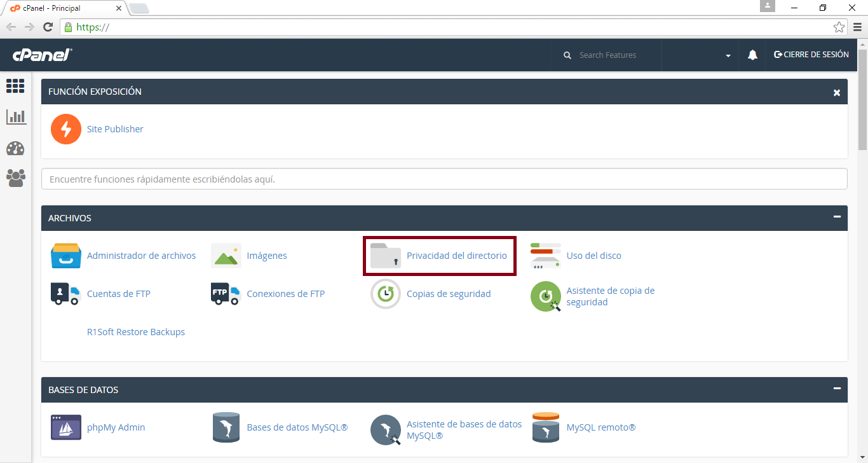Expand the user account dropdown arrow
Viewport: 868px width, 463px height.
point(728,56)
